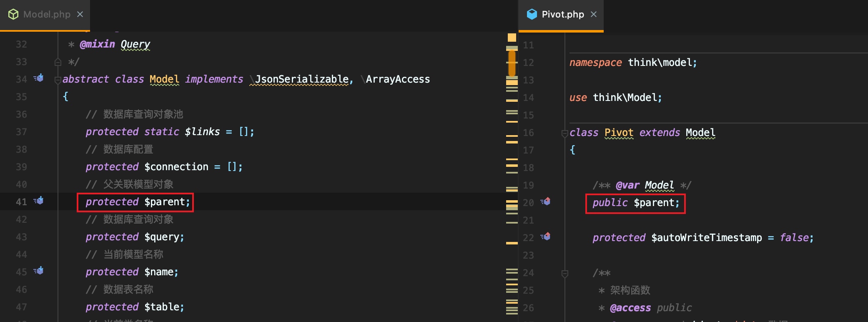Image resolution: width=868 pixels, height=322 pixels.
Task: Click the '@access' tag on line 26
Action: point(630,308)
